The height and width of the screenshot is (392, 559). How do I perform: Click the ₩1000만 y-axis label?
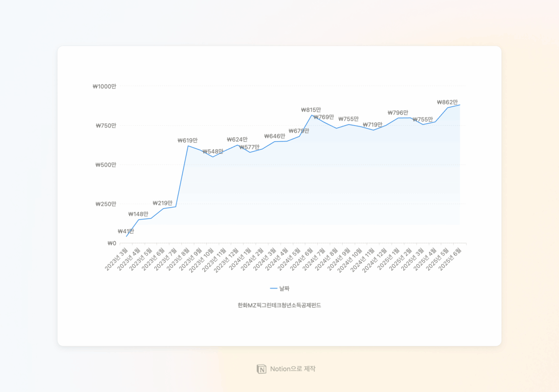[105, 86]
